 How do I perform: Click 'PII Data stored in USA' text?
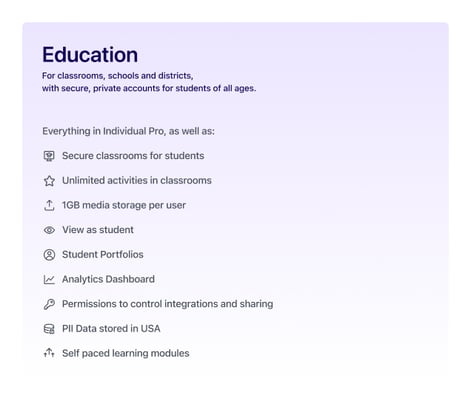[x=111, y=328]
